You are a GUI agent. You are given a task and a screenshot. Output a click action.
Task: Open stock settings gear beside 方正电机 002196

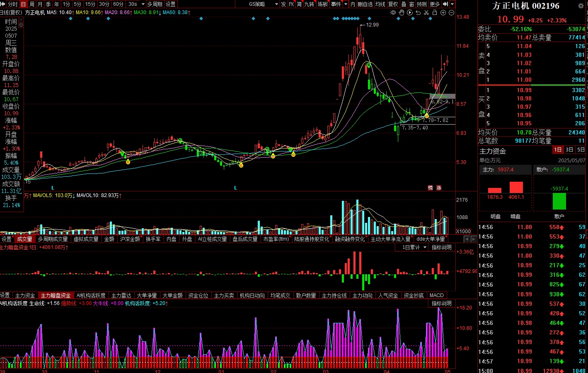tap(581, 6)
